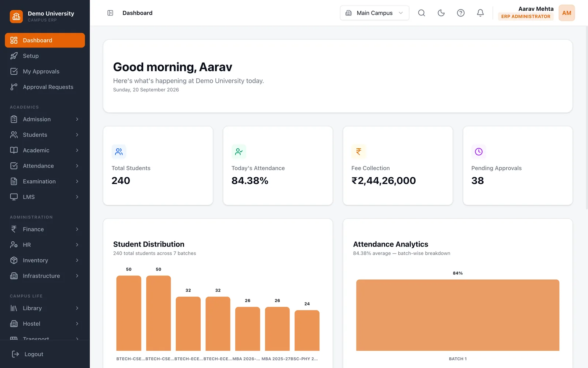Click Today's Attendance card icon
The height and width of the screenshot is (368, 588).
239,152
